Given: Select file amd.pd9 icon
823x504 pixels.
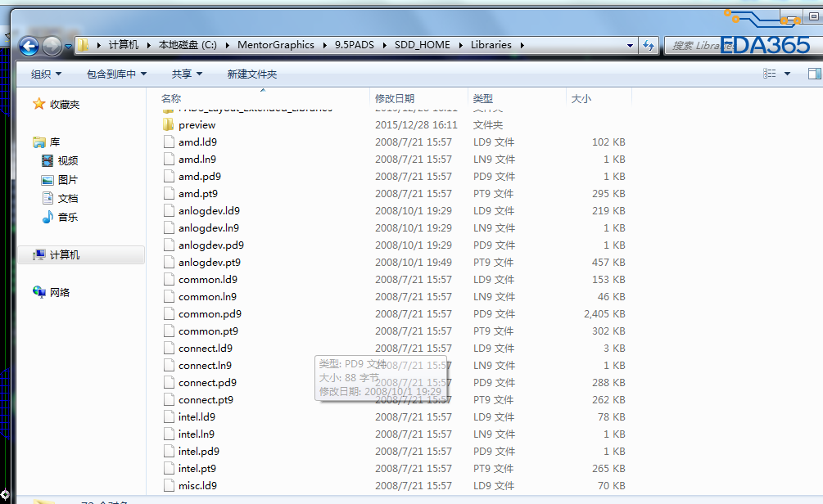Looking at the screenshot, I should click(x=169, y=177).
